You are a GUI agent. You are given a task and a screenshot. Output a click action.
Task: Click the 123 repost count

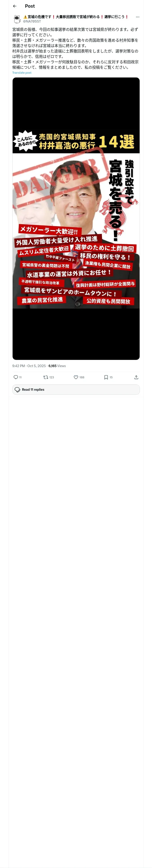coord(52,377)
